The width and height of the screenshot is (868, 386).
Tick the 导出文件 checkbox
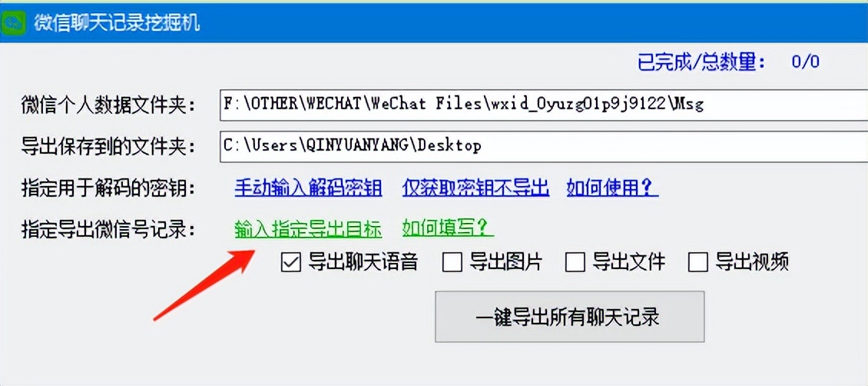pyautogui.click(x=575, y=262)
